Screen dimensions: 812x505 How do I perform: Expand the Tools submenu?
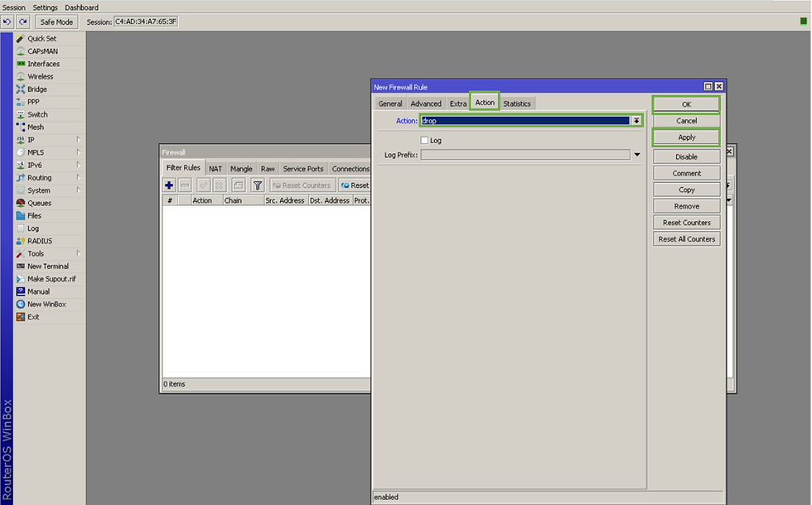point(78,253)
